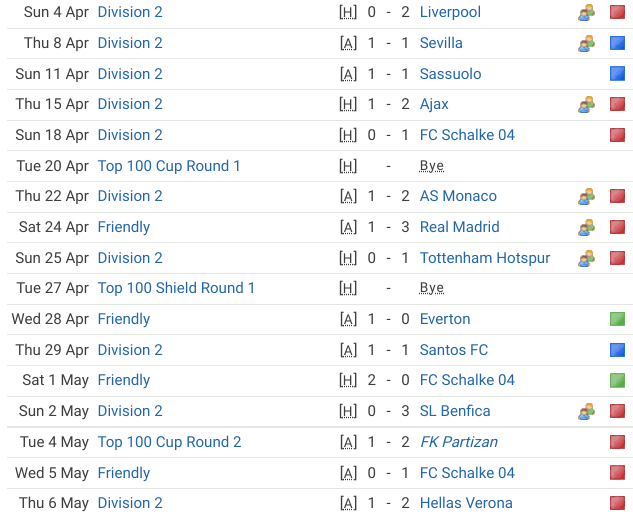Click the green result square for Everton

point(617,319)
